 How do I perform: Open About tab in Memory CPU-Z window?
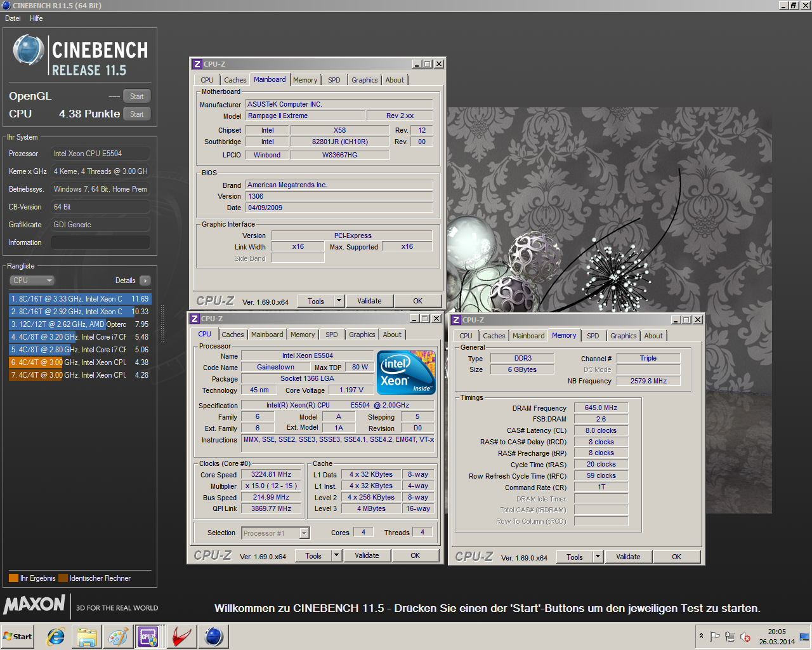[653, 336]
